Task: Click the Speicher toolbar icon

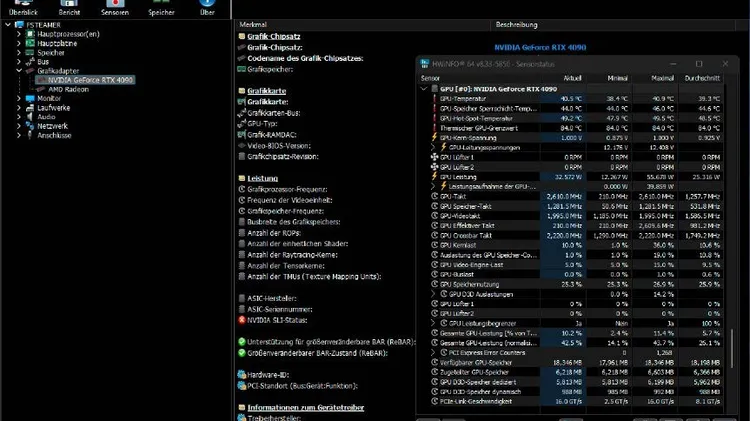Action: 162,5
